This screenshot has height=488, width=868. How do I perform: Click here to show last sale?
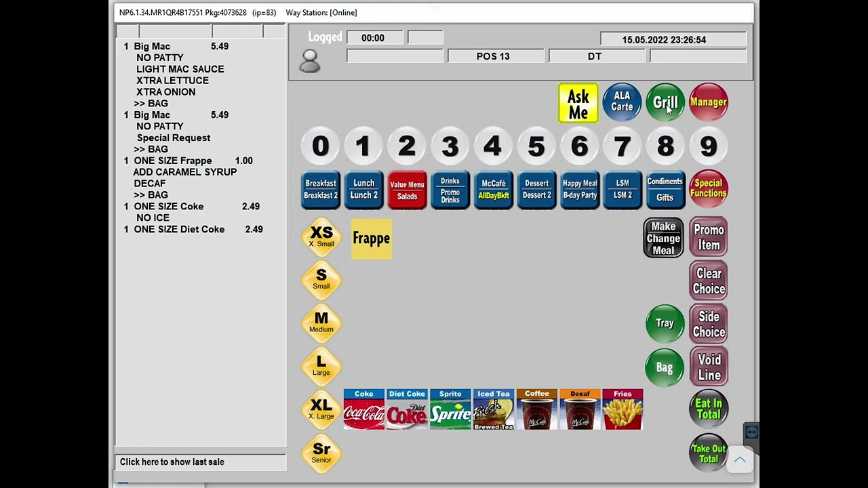click(x=201, y=462)
